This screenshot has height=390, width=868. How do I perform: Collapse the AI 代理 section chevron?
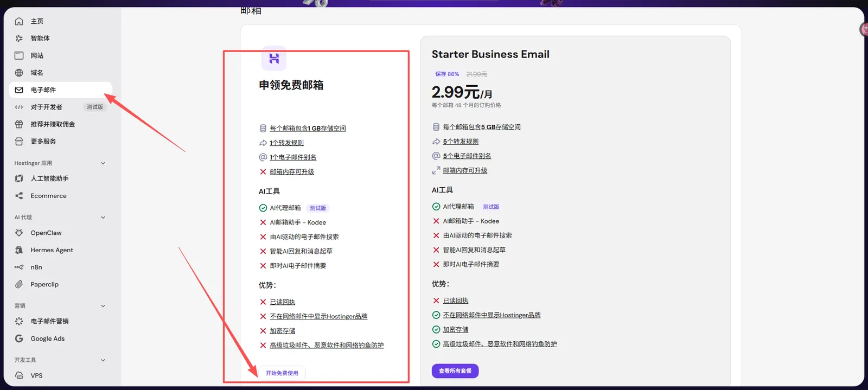tap(103, 218)
